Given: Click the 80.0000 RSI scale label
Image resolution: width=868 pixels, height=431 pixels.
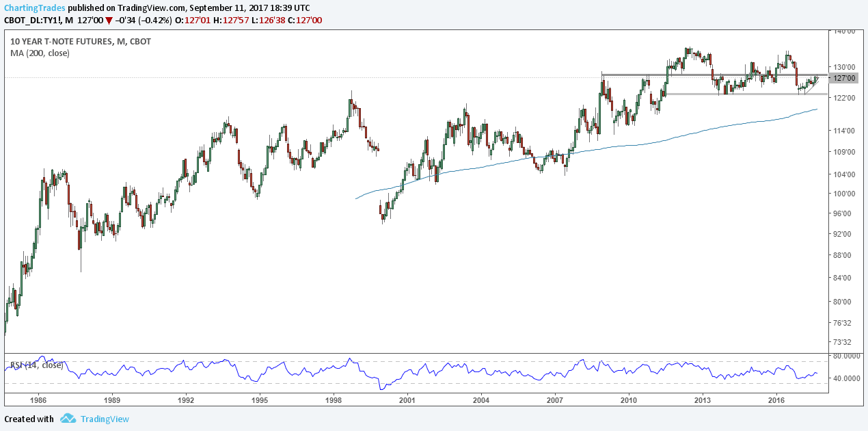Looking at the screenshot, I should [847, 356].
